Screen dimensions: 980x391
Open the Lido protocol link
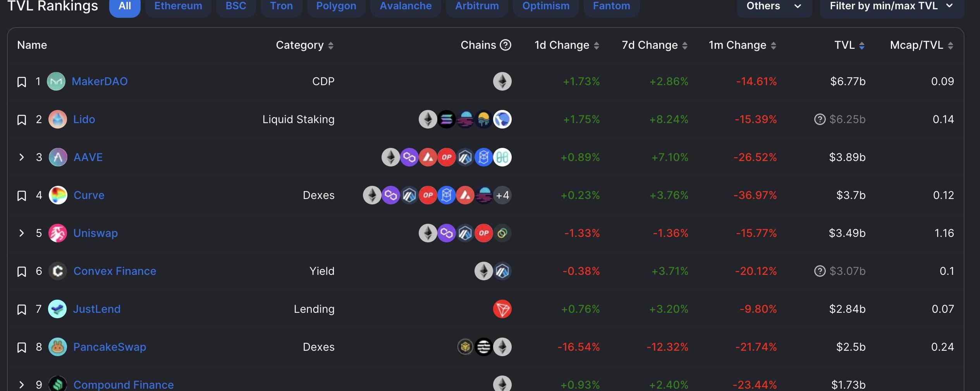(x=84, y=119)
